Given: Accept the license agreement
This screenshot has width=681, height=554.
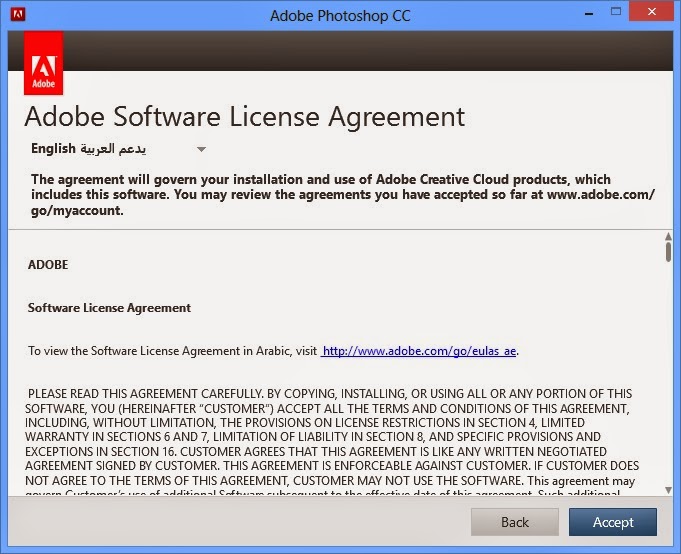Looking at the screenshot, I should click(612, 522).
